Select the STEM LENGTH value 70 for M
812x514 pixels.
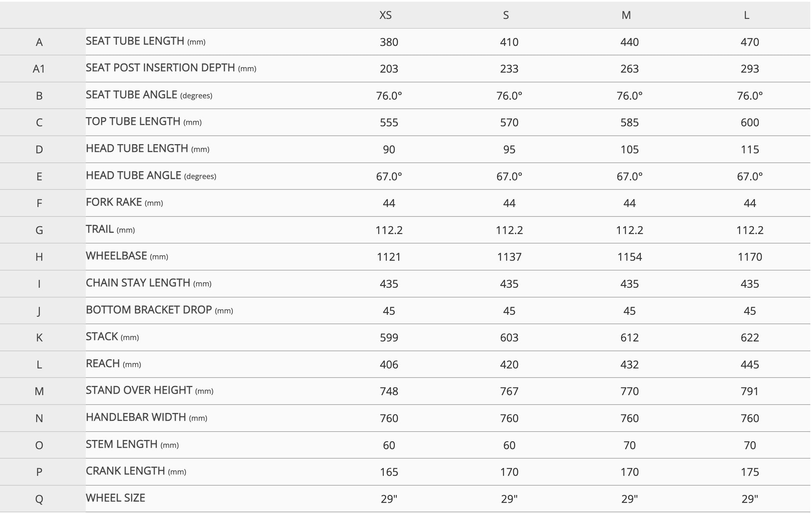[x=629, y=445]
